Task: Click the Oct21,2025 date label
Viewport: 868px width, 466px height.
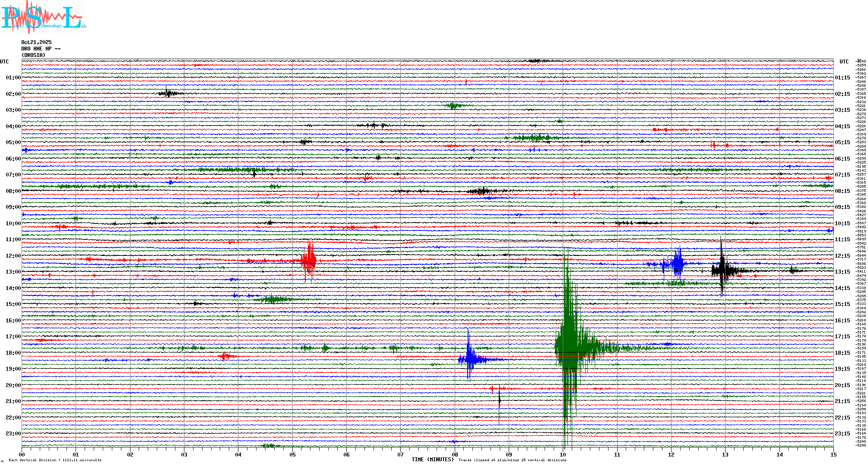Action: coord(36,42)
